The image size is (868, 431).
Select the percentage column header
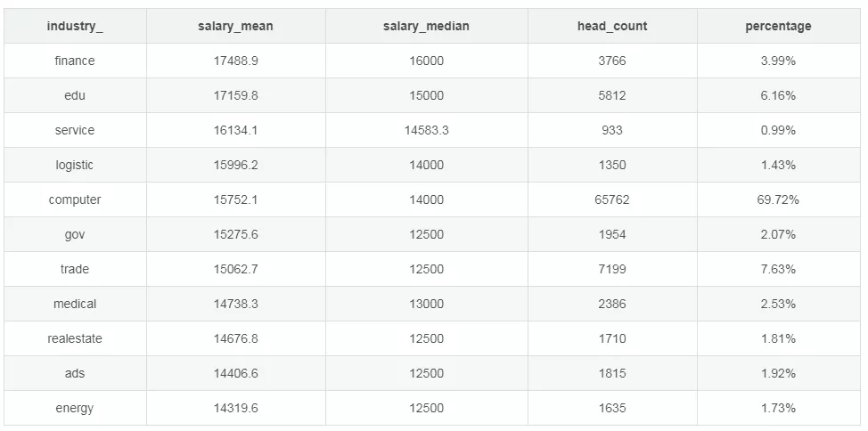pos(778,26)
